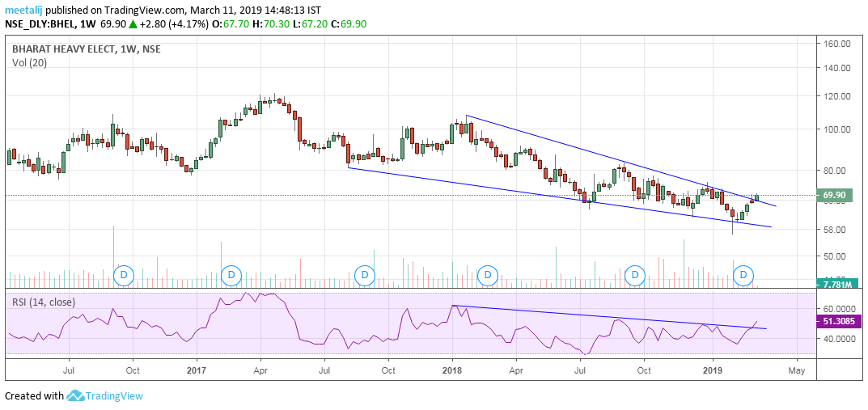Click the green up-arrow beside price 69.90
This screenshot has height=410, width=868.
[x=133, y=23]
